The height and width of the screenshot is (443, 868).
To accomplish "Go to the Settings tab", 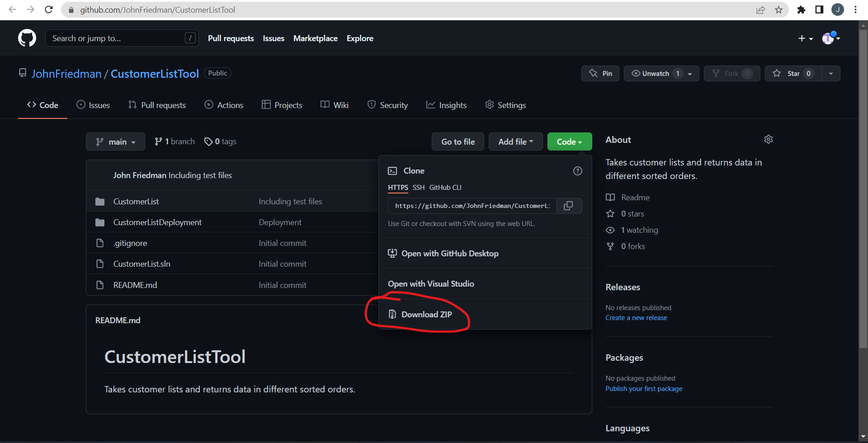I will (x=505, y=105).
